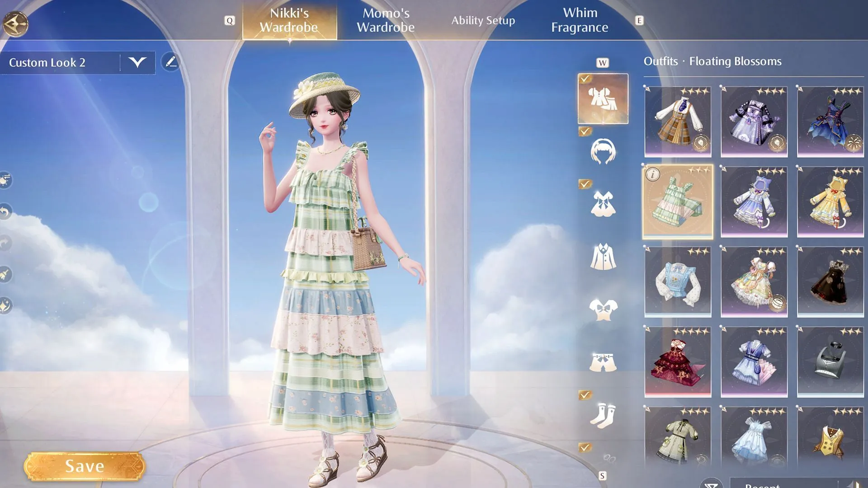
Task: Choose the olive green coat dress outfit
Action: pyautogui.click(x=678, y=436)
